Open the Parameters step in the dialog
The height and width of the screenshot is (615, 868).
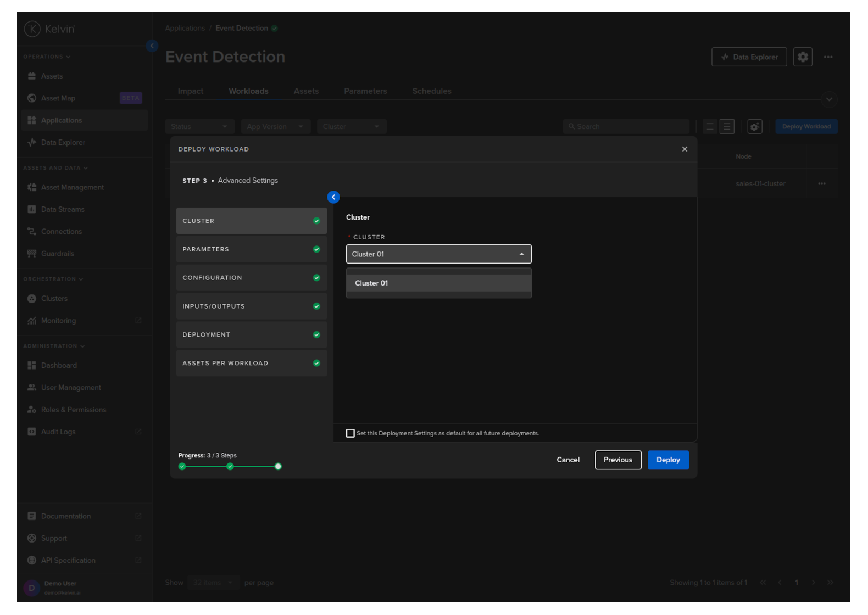(x=251, y=249)
